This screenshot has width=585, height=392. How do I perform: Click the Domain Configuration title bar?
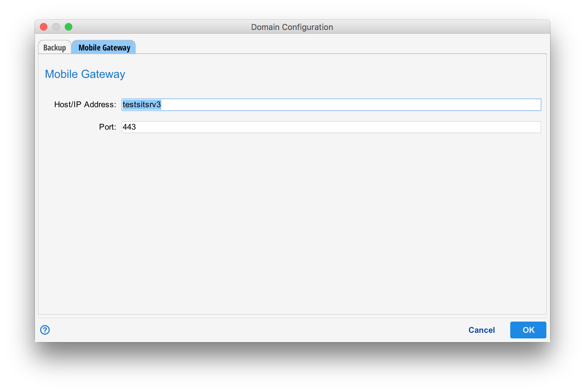pyautogui.click(x=292, y=27)
